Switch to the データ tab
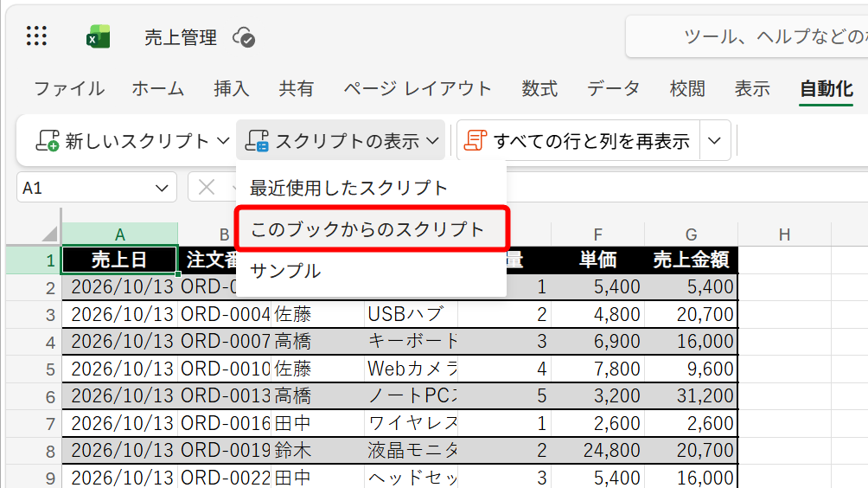This screenshot has height=488, width=868. tap(613, 88)
